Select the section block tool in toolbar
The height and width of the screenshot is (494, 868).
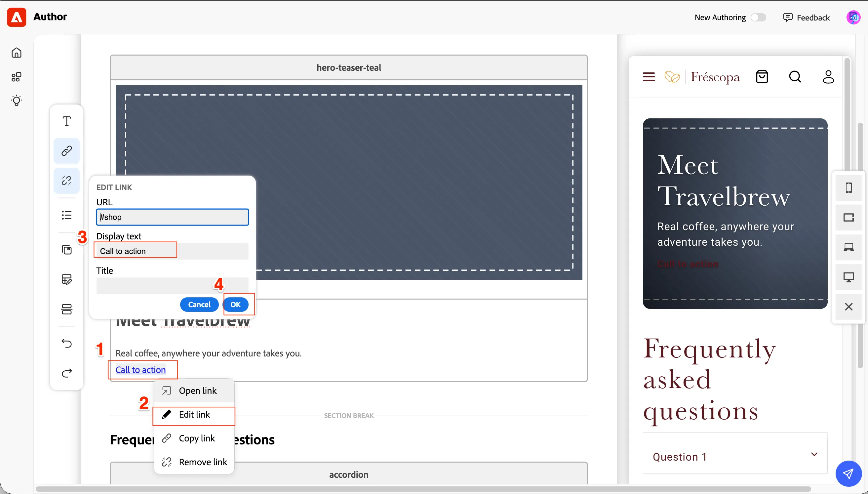[x=67, y=309]
